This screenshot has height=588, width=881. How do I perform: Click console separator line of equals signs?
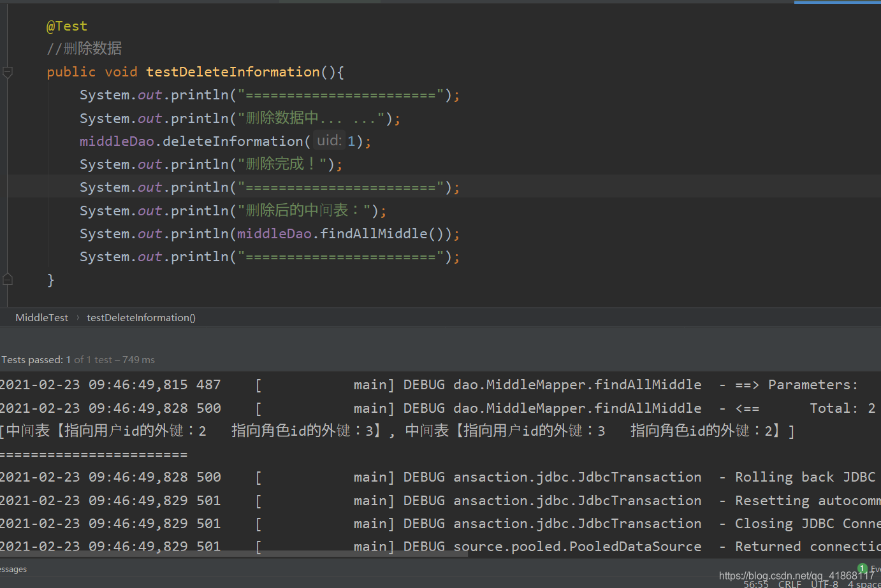tap(94, 455)
